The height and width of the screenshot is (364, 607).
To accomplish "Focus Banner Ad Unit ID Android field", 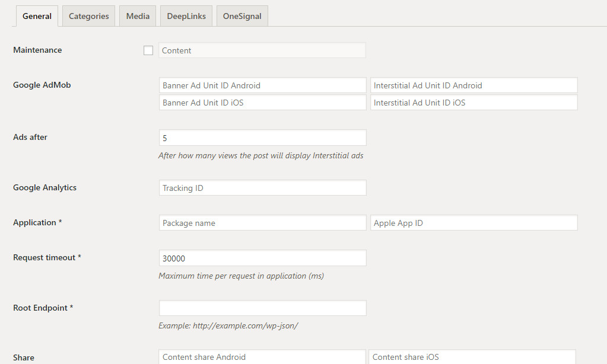I will [x=262, y=85].
